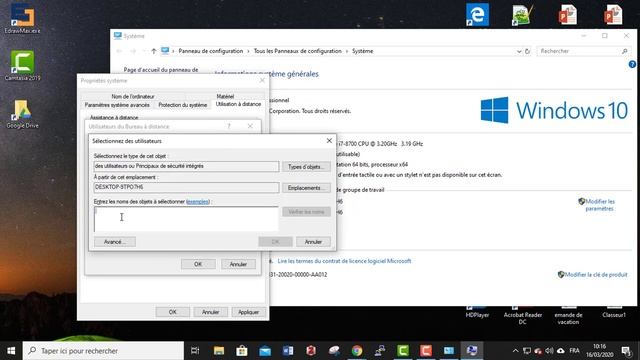Click the 'Emplacements...' button
The image size is (640, 360).
(x=306, y=188)
